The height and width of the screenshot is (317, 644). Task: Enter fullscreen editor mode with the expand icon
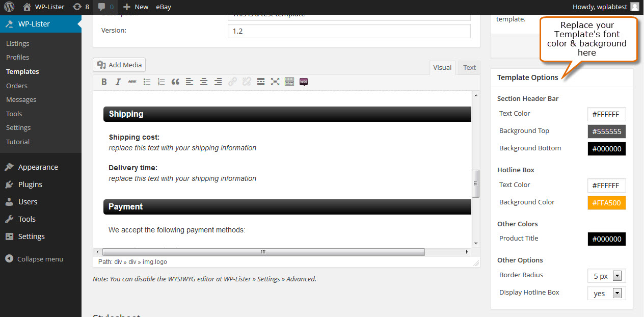[275, 82]
